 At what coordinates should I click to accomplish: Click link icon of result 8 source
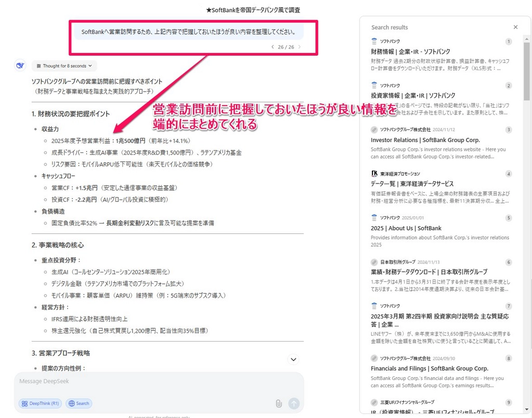point(374,358)
